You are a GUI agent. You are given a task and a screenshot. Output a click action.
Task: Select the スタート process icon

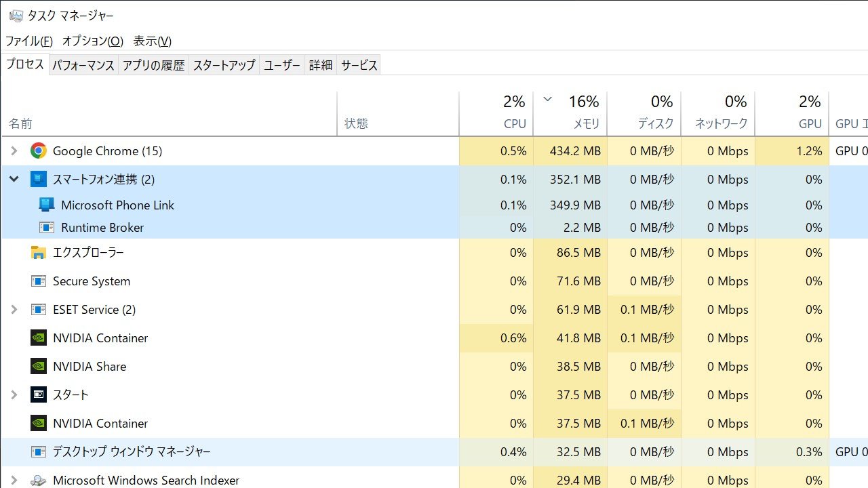click(39, 394)
